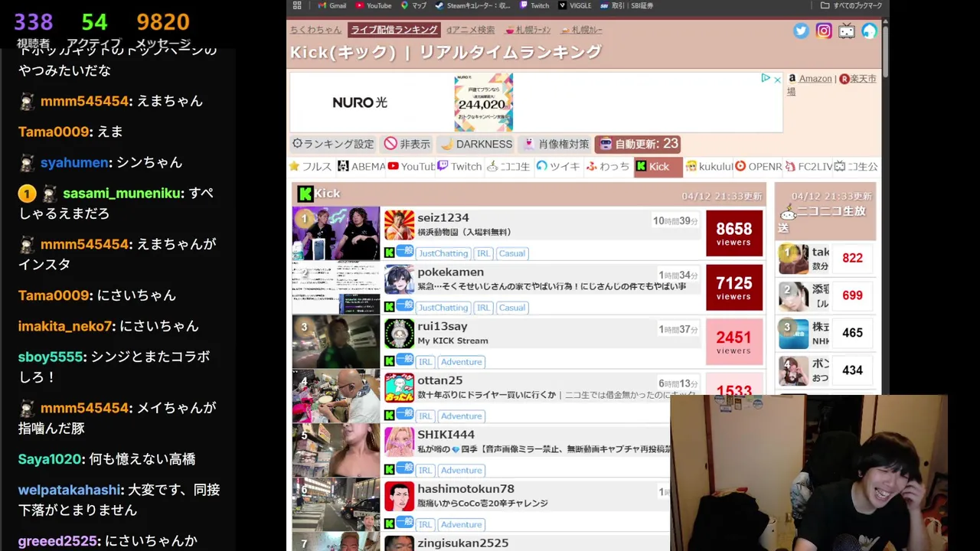The height and width of the screenshot is (551, 980).
Task: Open the VIGGLE bookmark
Action: coord(573,5)
